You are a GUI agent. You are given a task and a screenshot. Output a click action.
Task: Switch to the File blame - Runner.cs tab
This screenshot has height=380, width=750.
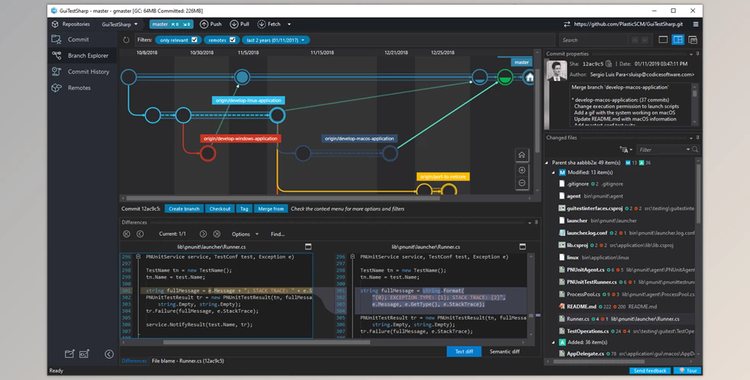pos(188,361)
